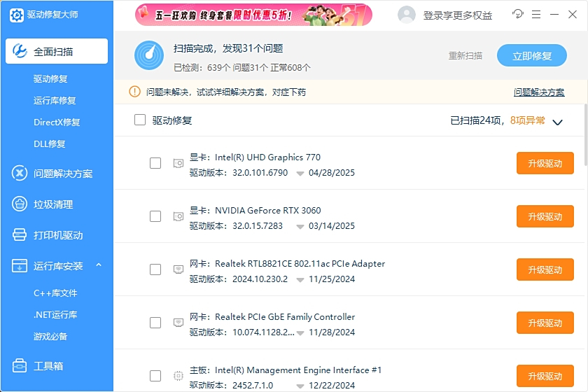588x392 pixels.
Task: Open the 打印机驱动 printer driver section
Action: pyautogui.click(x=57, y=235)
